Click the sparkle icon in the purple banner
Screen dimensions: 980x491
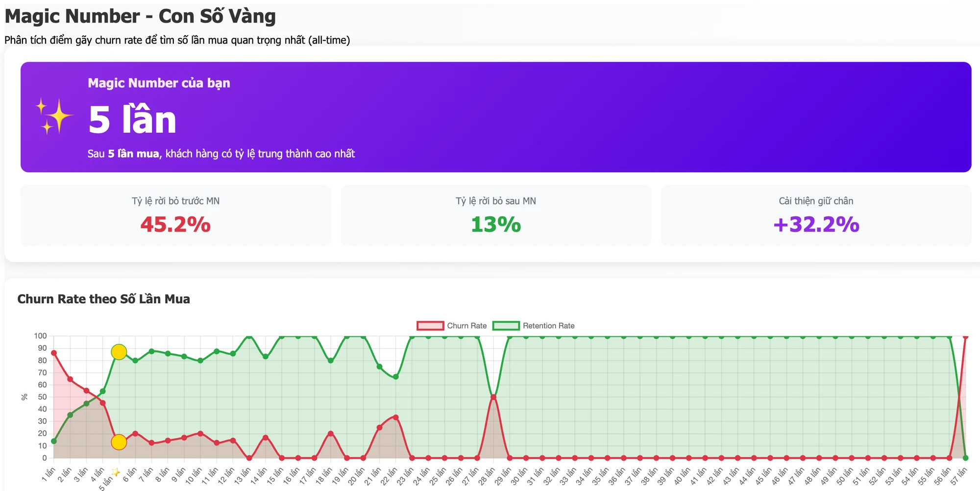pos(54,117)
